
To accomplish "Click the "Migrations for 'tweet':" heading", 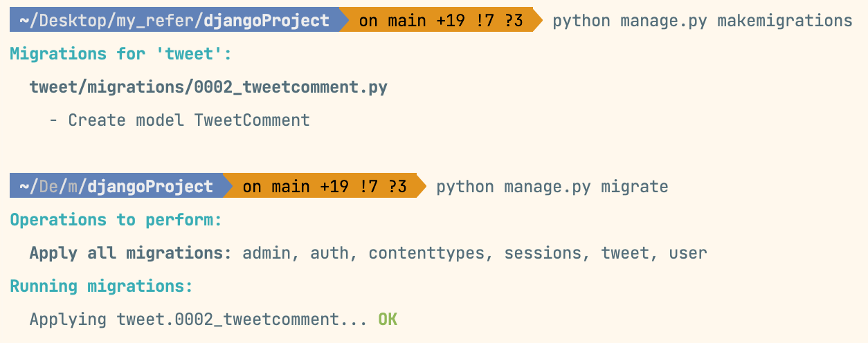I will click(120, 54).
